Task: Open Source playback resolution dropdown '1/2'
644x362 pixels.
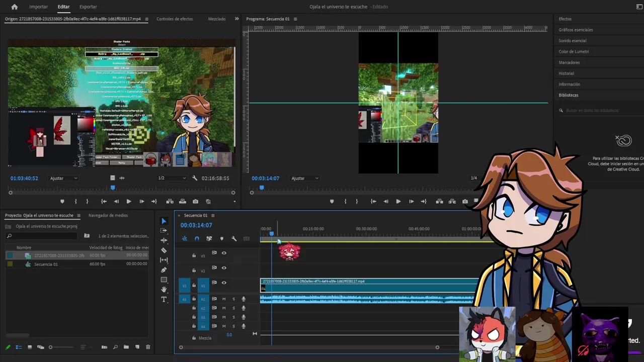Action: coord(172,178)
